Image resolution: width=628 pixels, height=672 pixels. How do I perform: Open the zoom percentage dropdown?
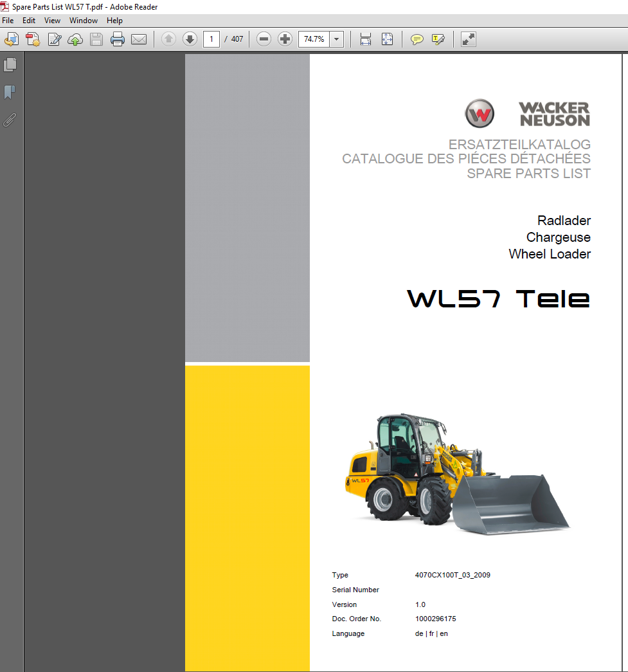point(336,39)
